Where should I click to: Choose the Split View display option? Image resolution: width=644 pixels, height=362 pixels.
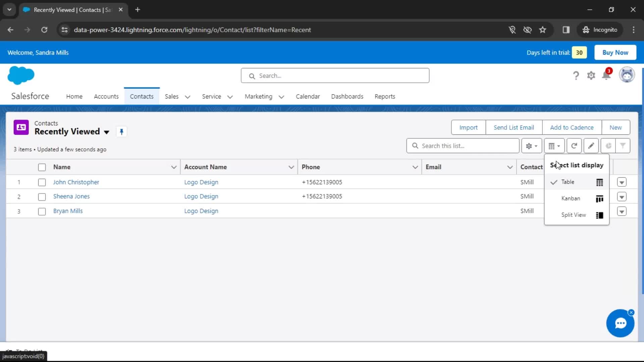[x=577, y=215]
